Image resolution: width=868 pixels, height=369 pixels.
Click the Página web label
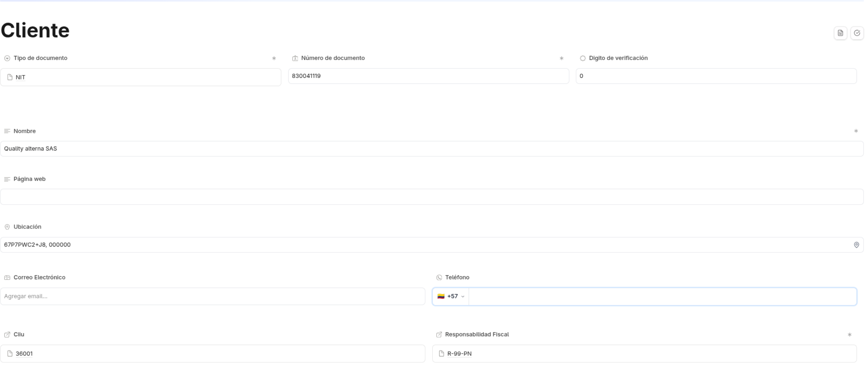click(x=29, y=179)
